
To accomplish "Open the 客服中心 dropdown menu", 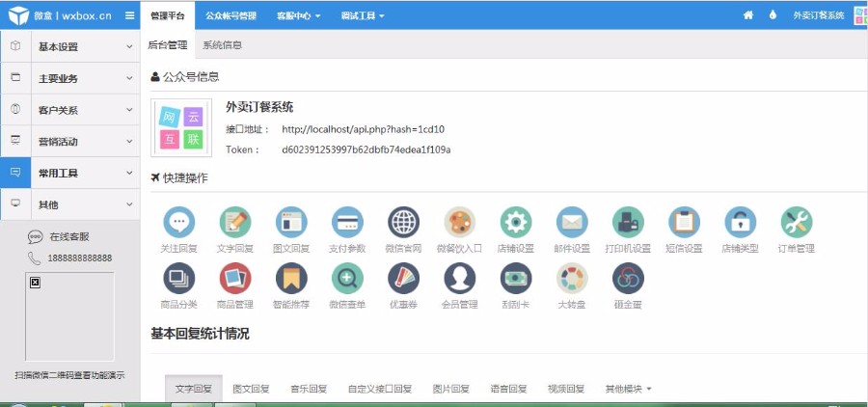I will click(x=298, y=15).
